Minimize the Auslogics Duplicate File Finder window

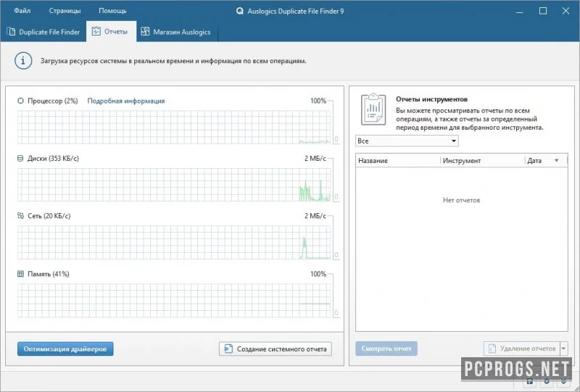coord(519,11)
